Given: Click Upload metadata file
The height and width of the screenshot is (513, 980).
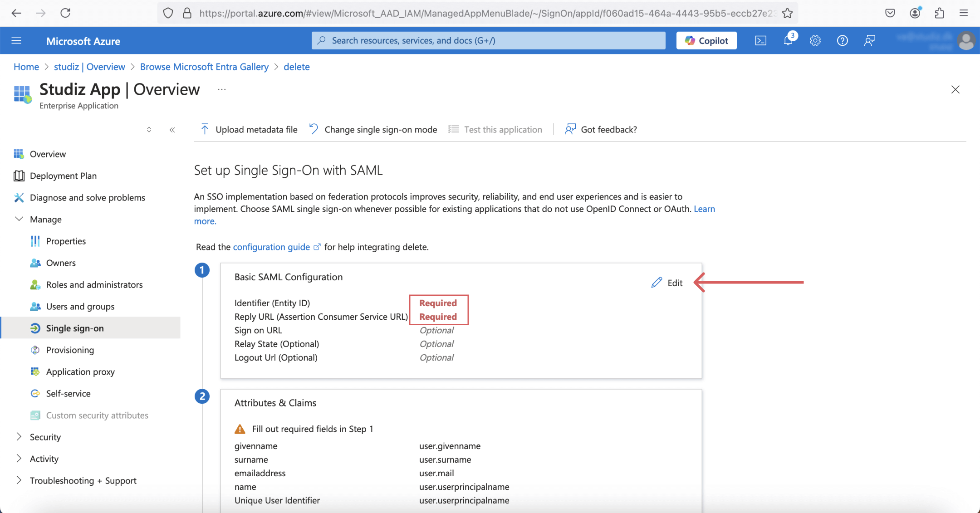Looking at the screenshot, I should pyautogui.click(x=249, y=130).
